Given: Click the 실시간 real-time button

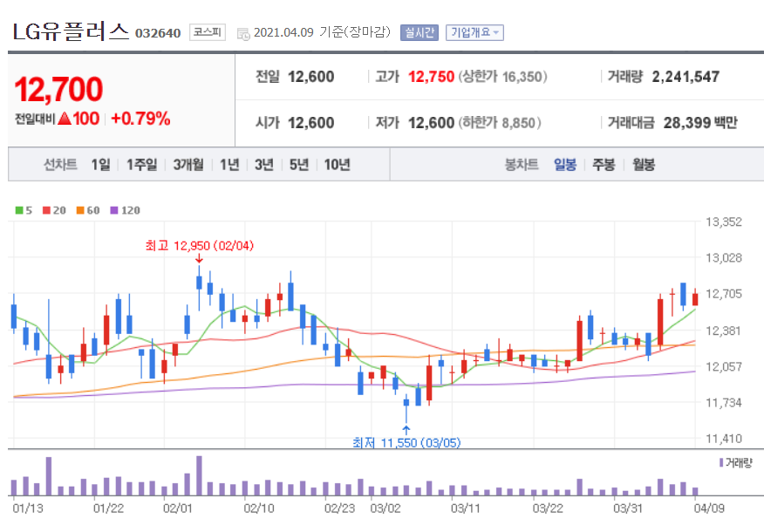Looking at the screenshot, I should pyautogui.click(x=419, y=32).
